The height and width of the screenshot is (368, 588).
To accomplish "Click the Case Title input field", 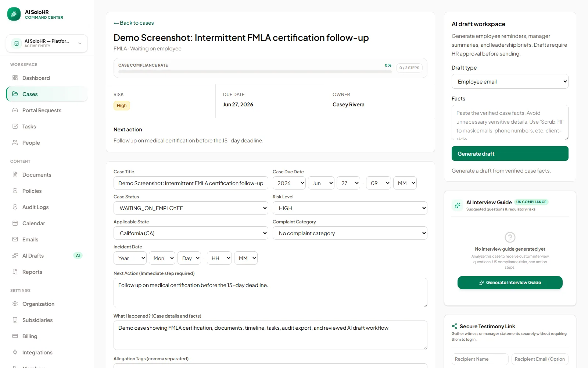I will tap(191, 183).
